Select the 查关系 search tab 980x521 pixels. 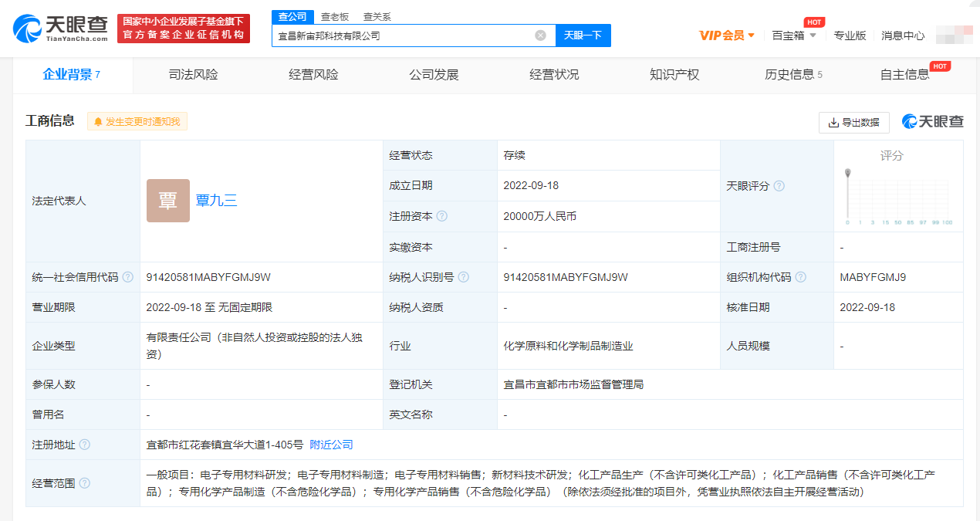[x=377, y=17]
